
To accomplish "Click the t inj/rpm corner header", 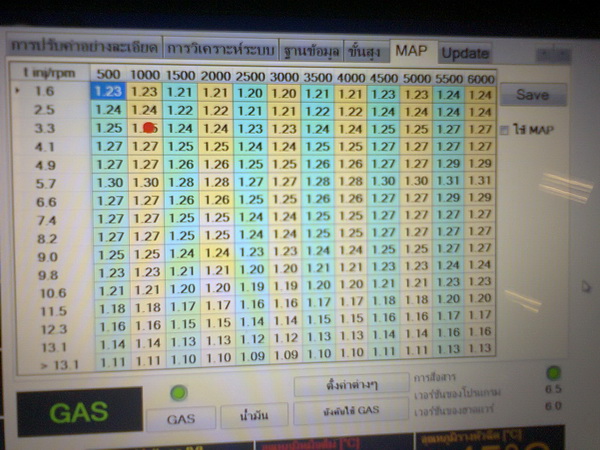I will (x=49, y=73).
